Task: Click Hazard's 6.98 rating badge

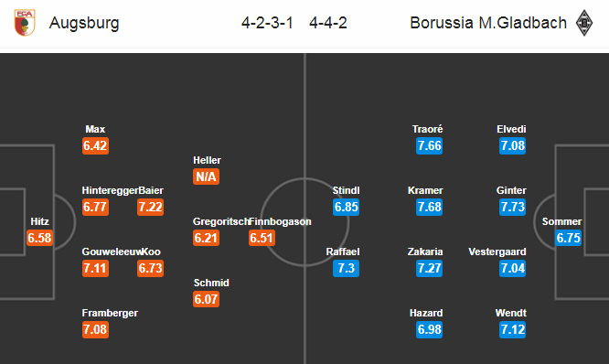Action: [429, 329]
